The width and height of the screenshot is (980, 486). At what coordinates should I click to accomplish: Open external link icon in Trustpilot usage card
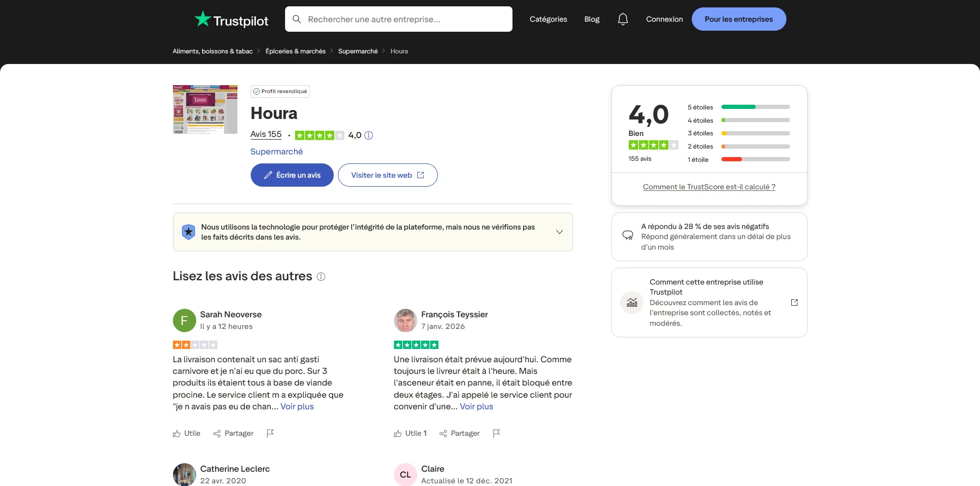(x=794, y=302)
